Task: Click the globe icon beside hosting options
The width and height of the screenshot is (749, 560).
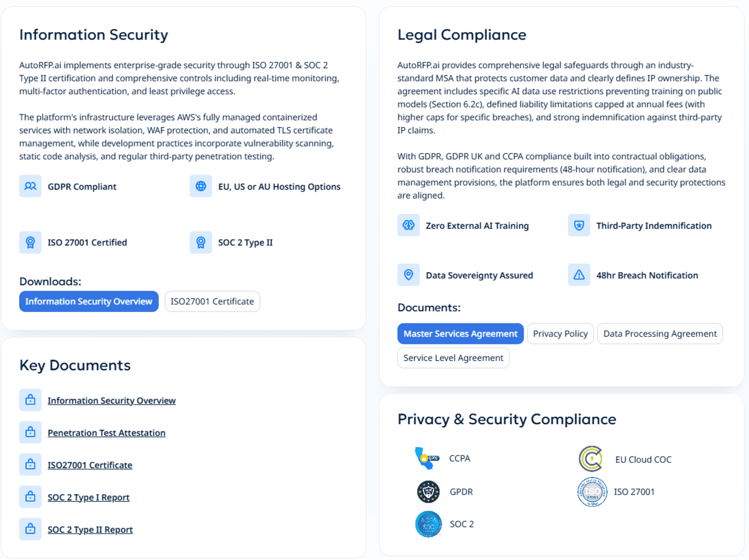Action: click(201, 186)
